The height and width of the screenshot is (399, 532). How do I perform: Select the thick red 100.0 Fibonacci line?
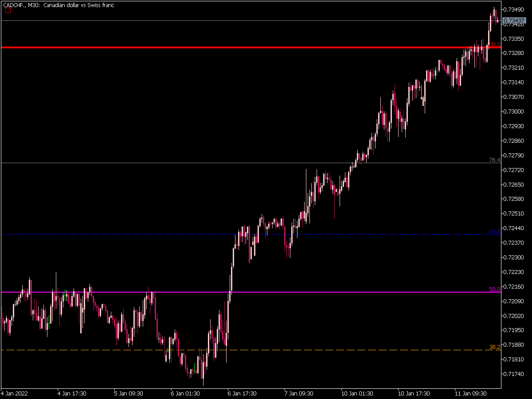250,47
